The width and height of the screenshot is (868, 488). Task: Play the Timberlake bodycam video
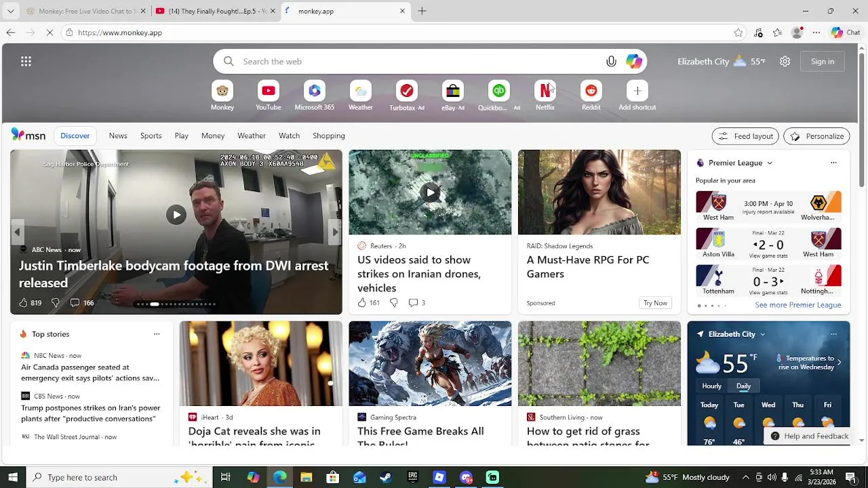tap(176, 215)
